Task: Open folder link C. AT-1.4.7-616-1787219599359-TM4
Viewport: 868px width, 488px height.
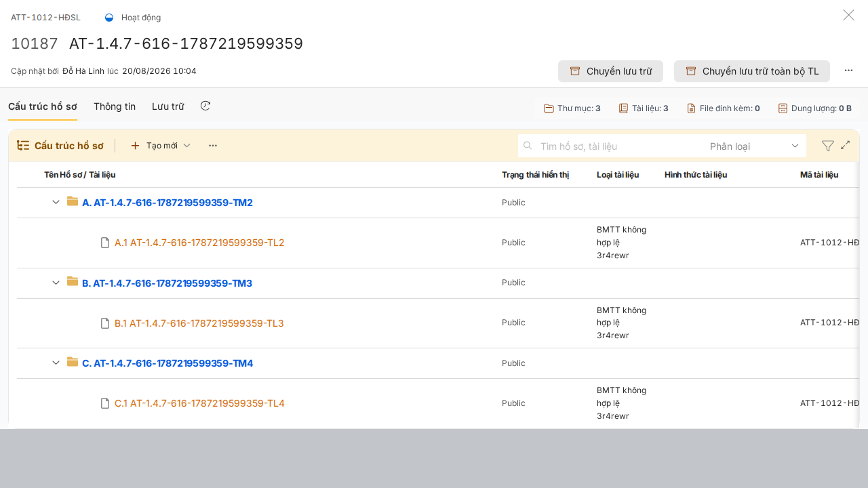Action: [x=167, y=363]
